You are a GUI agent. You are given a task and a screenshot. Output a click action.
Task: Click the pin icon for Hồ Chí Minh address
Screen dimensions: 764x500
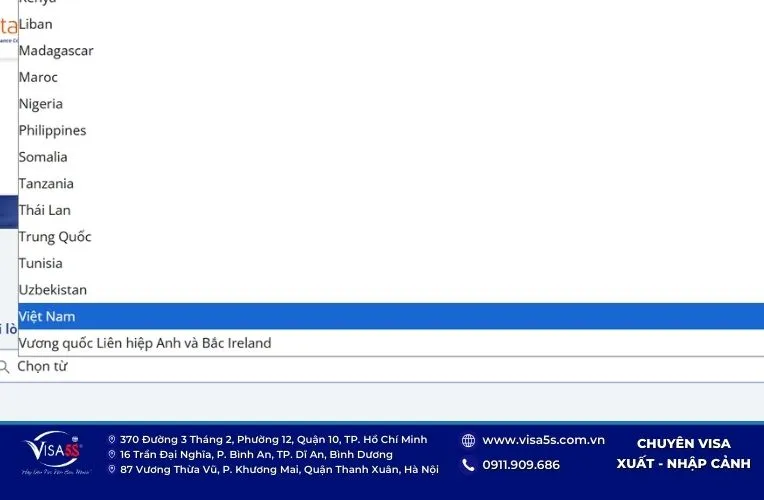coord(112,440)
